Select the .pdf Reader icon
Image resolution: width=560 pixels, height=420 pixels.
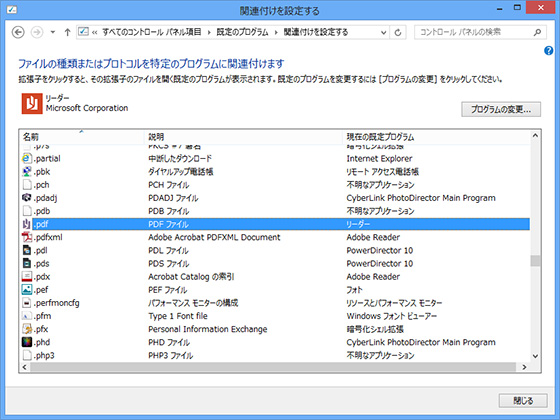pos(26,224)
